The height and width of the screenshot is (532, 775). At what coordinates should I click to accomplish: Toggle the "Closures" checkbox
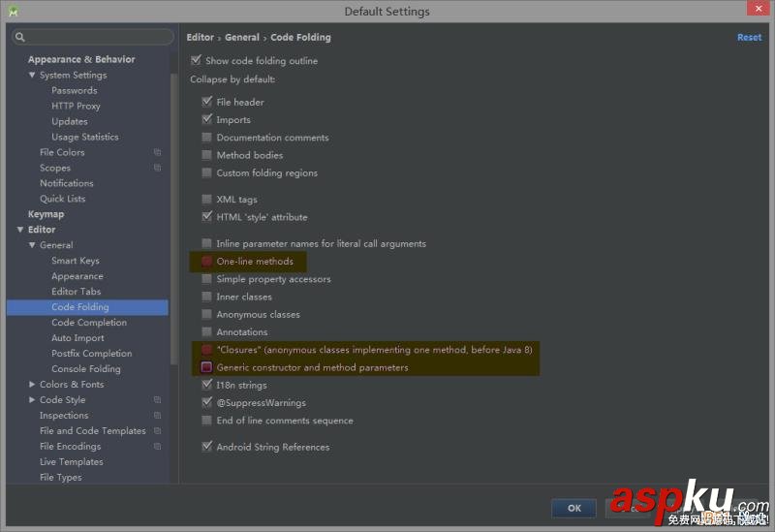tap(206, 350)
